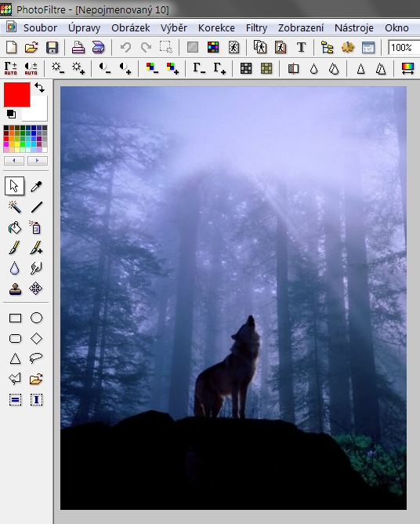Switch image to grayscale icon
420x524 pixels.
click(x=193, y=47)
